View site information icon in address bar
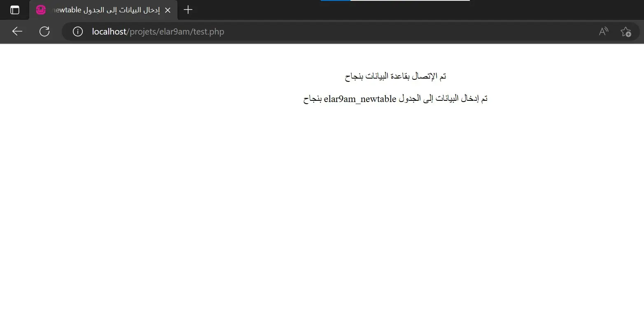 (78, 31)
